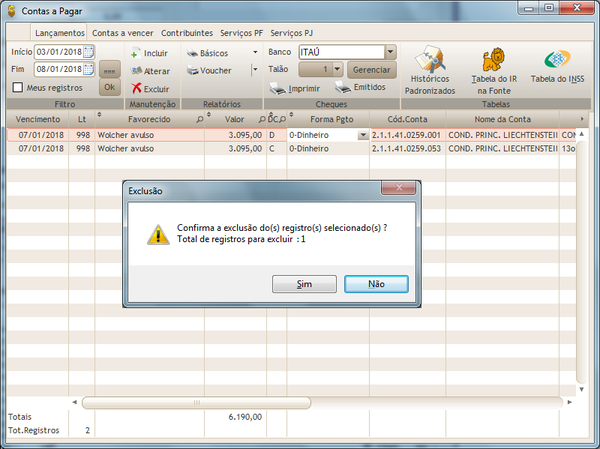Open the Tabela do INSS icon

(557, 60)
